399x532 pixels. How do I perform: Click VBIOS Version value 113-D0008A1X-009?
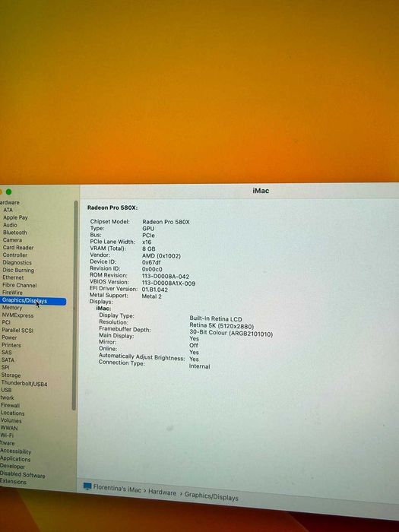click(169, 283)
